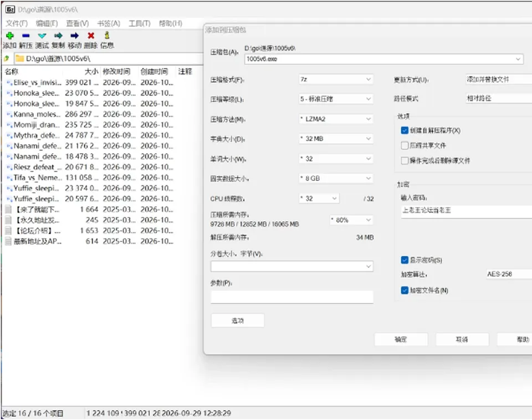Click the blue minus Extract icon
The image size is (532, 420).
(x=26, y=36)
